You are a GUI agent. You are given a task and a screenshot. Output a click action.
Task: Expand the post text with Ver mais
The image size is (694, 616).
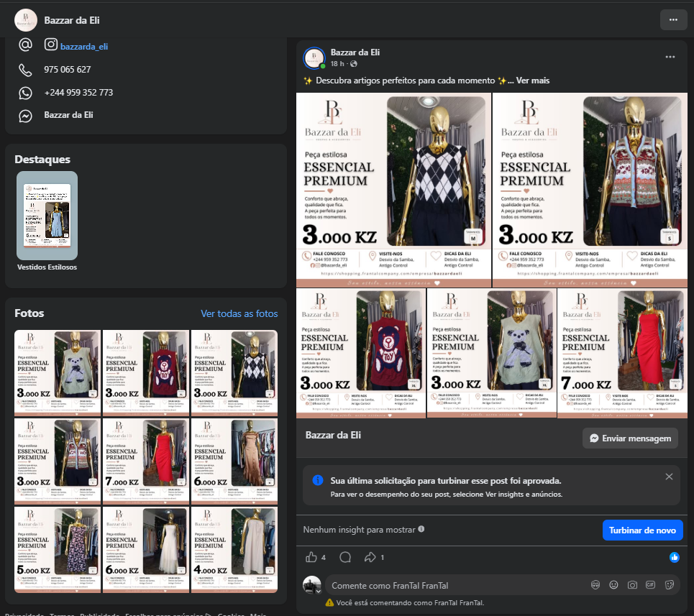(533, 81)
